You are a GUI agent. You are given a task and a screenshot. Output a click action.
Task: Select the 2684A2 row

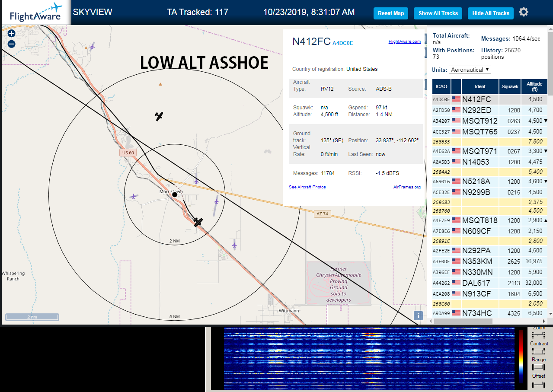pos(490,172)
